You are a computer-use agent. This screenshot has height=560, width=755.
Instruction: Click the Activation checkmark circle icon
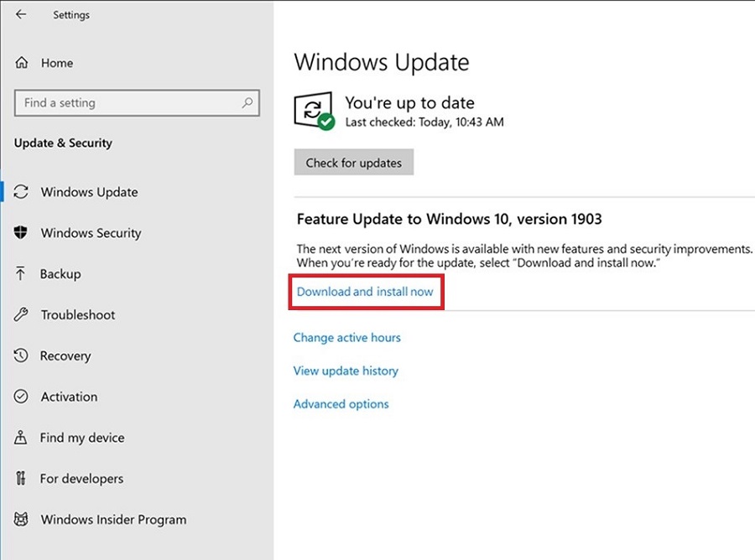coord(22,397)
